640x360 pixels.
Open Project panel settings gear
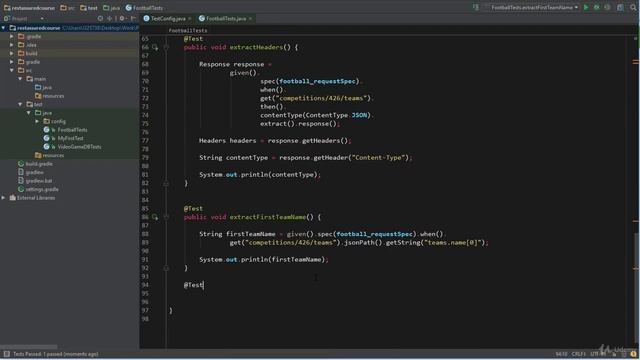pyautogui.click(x=122, y=18)
